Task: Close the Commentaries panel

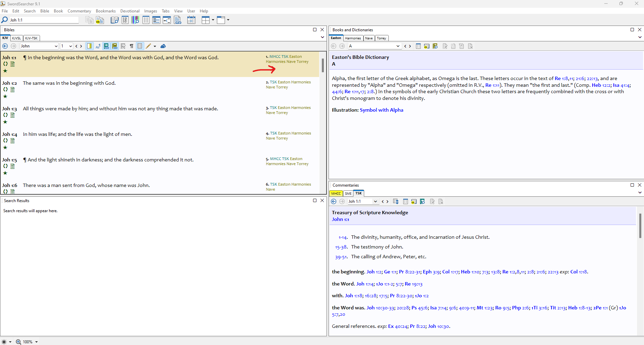Action: click(640, 185)
